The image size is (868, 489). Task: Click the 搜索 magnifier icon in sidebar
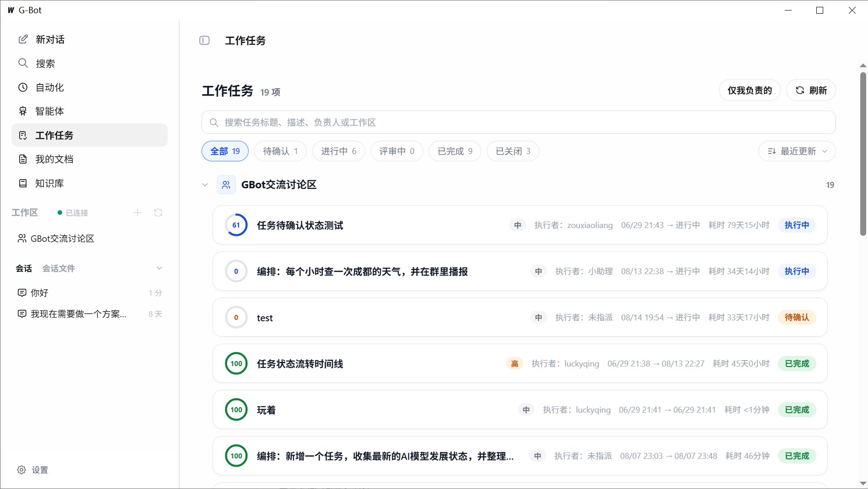(23, 63)
